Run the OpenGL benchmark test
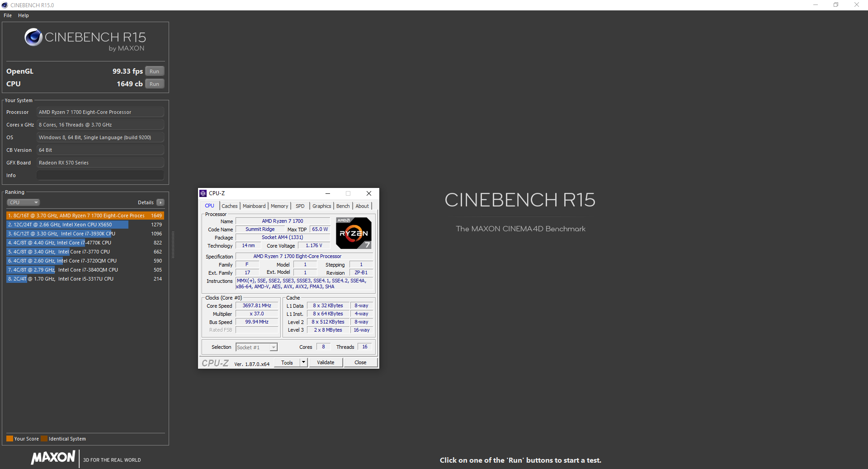The image size is (868, 469). (x=155, y=71)
